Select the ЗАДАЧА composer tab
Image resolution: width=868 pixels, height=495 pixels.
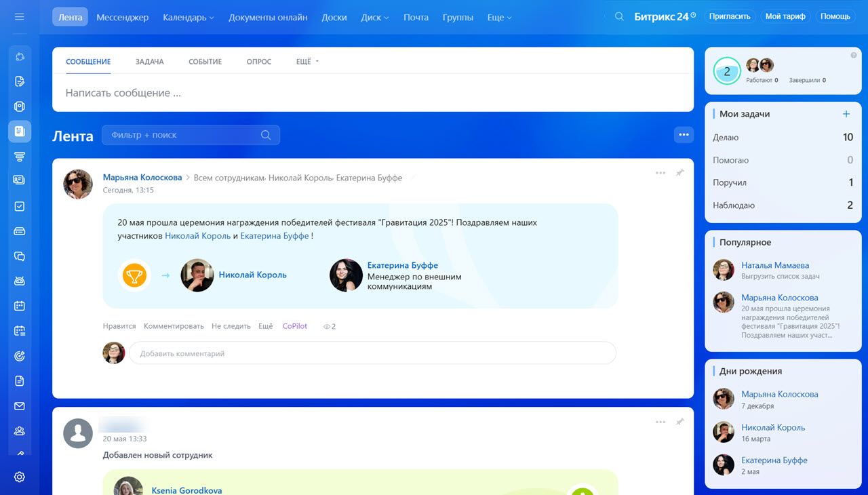pos(149,62)
